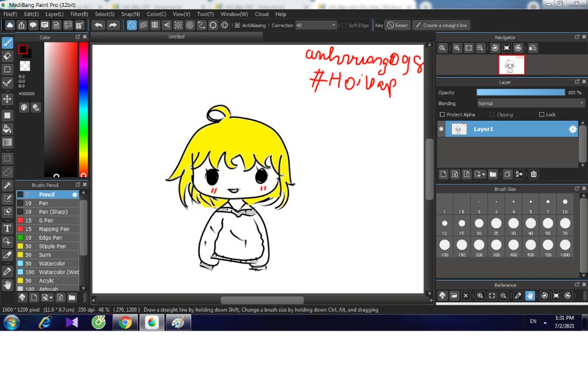
Task: Open the Cloud menu
Action: [261, 14]
